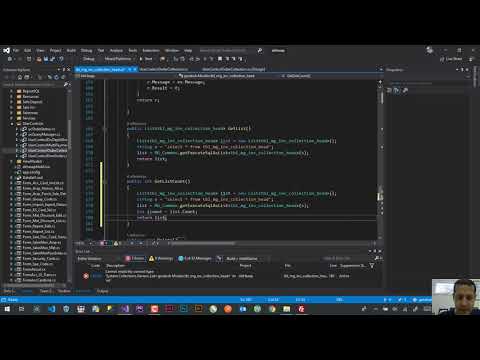Open the Project menu
The image size is (480, 360).
[x=55, y=51]
